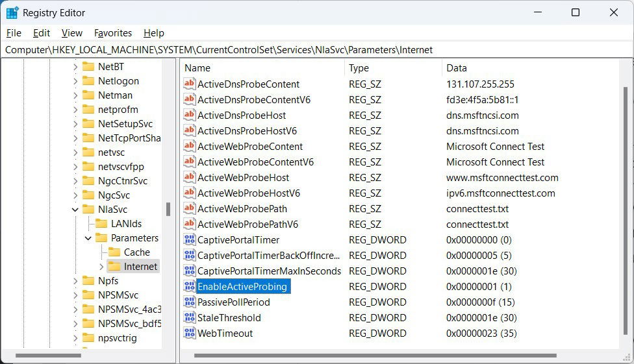Expand the NgcSvc key
This screenshot has height=364, width=634.
(x=75, y=195)
